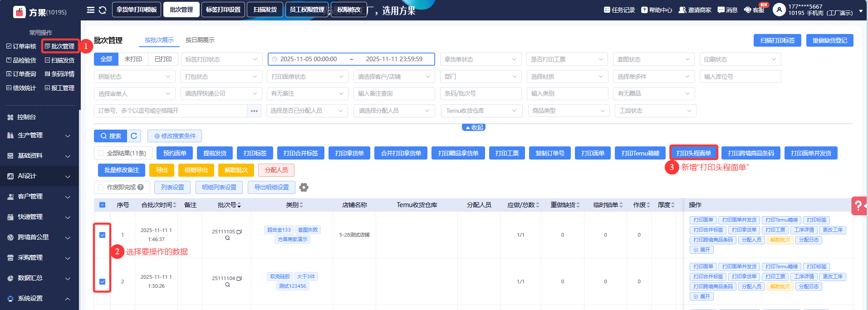Toggle the 全部结果(11条) checkbox
This screenshot has width=868, height=310.
coord(101,153)
